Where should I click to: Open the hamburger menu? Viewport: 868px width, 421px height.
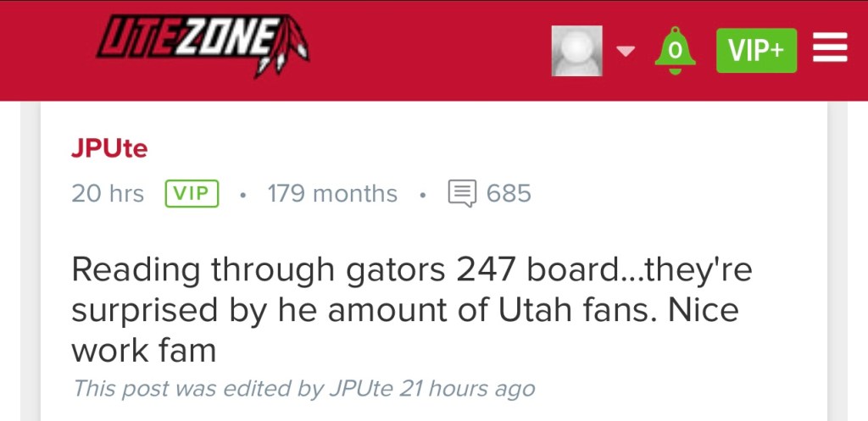pyautogui.click(x=830, y=51)
